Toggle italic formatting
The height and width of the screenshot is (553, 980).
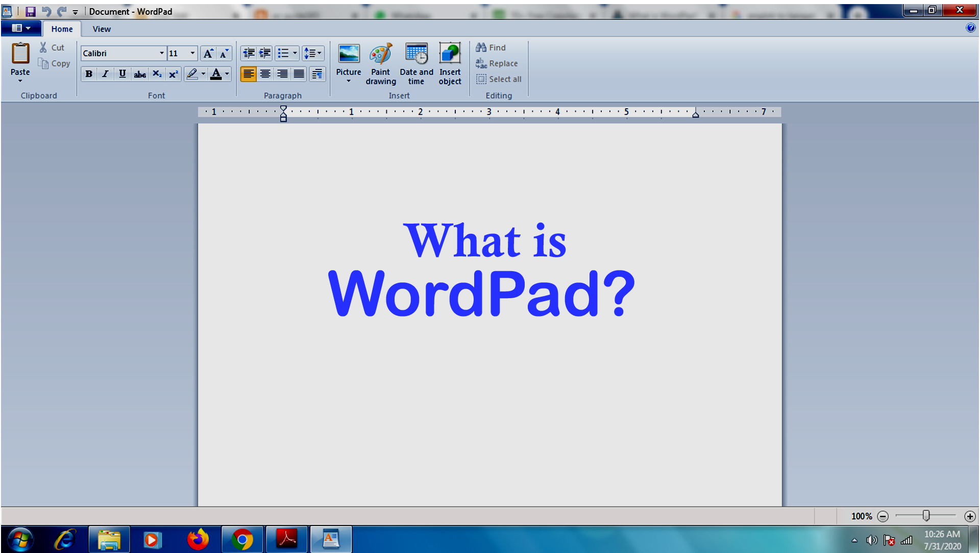click(105, 74)
